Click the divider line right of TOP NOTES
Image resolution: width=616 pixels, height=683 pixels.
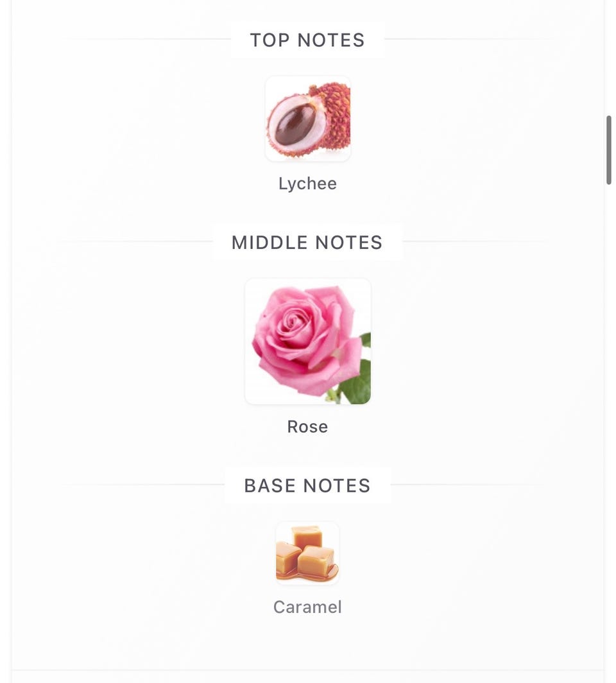[466, 39]
